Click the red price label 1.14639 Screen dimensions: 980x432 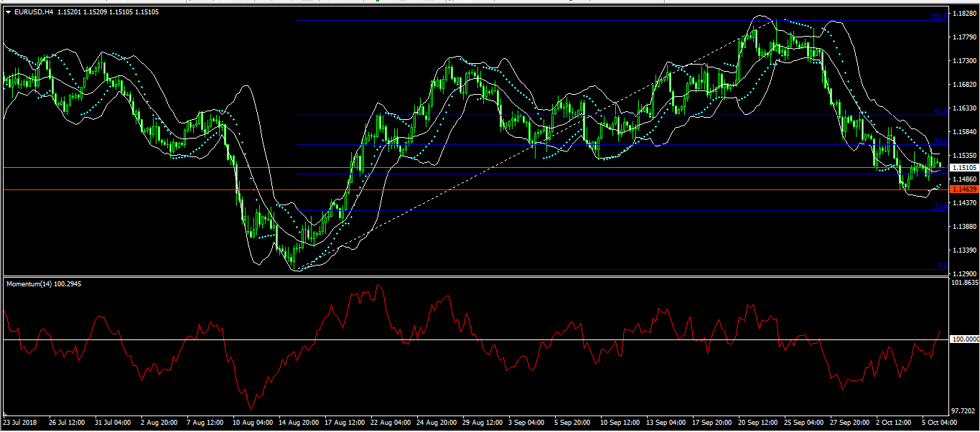coord(963,189)
